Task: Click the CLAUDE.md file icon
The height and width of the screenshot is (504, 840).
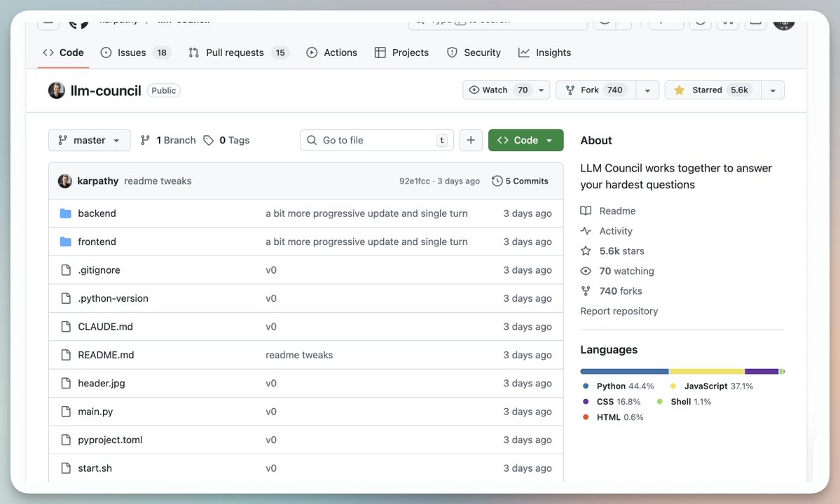Action: tap(66, 327)
